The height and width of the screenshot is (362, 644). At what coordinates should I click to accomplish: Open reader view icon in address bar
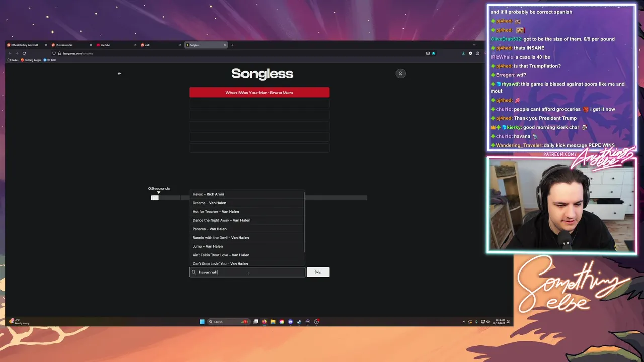point(428,53)
